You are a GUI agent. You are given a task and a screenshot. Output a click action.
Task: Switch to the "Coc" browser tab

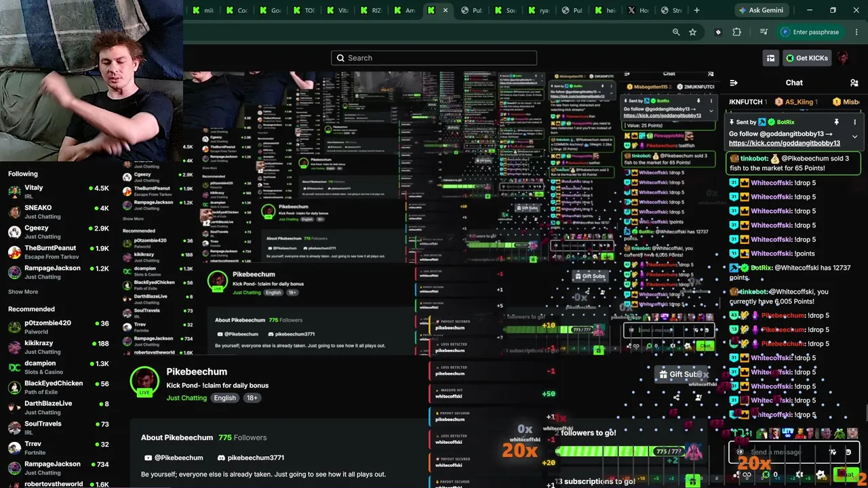tap(237, 10)
